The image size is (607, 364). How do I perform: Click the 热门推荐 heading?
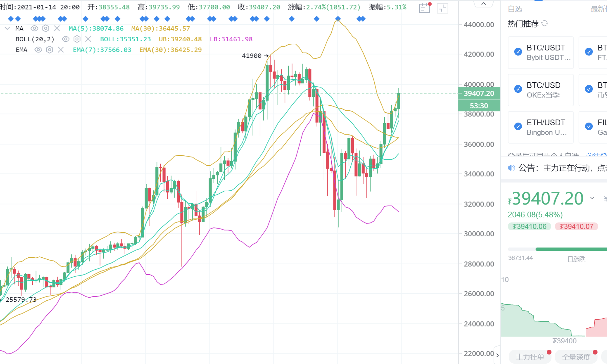(x=523, y=24)
